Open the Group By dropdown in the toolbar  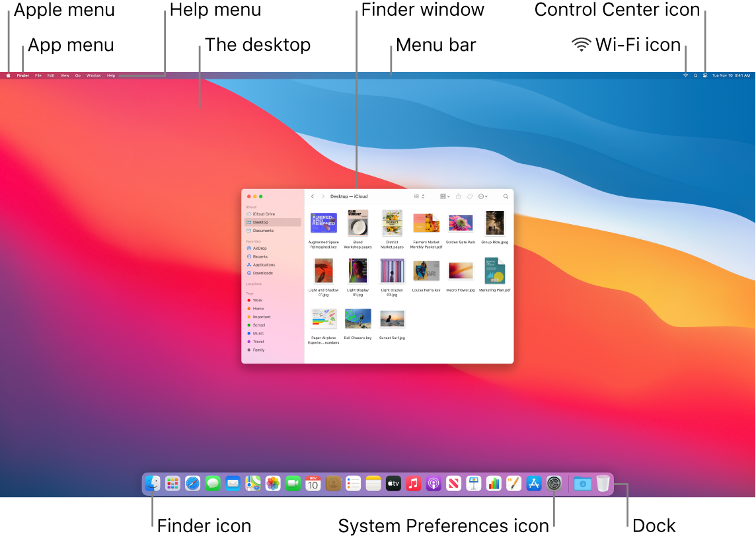point(442,196)
